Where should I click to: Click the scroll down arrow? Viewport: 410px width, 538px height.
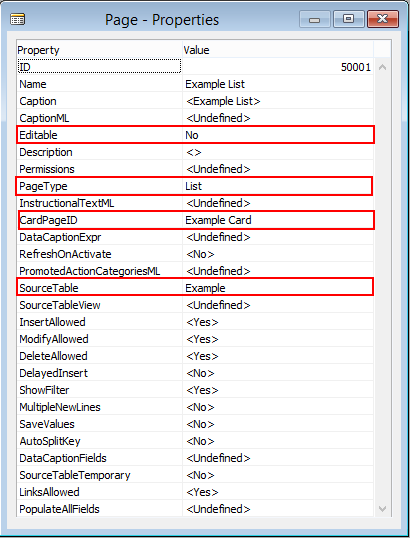(382, 508)
